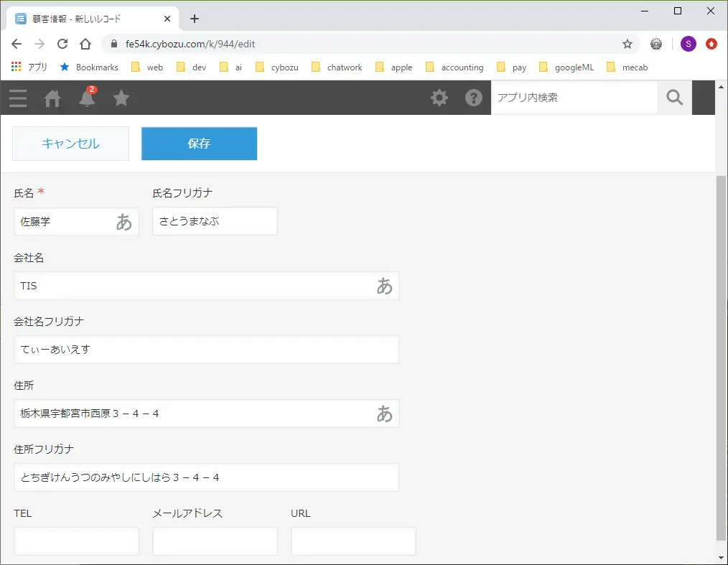
Task: Open the apple bookmark folder
Action: click(393, 67)
